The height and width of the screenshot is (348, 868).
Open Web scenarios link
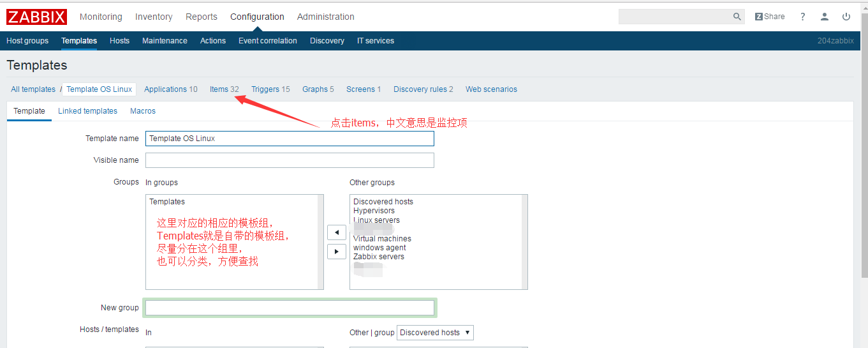pos(491,89)
